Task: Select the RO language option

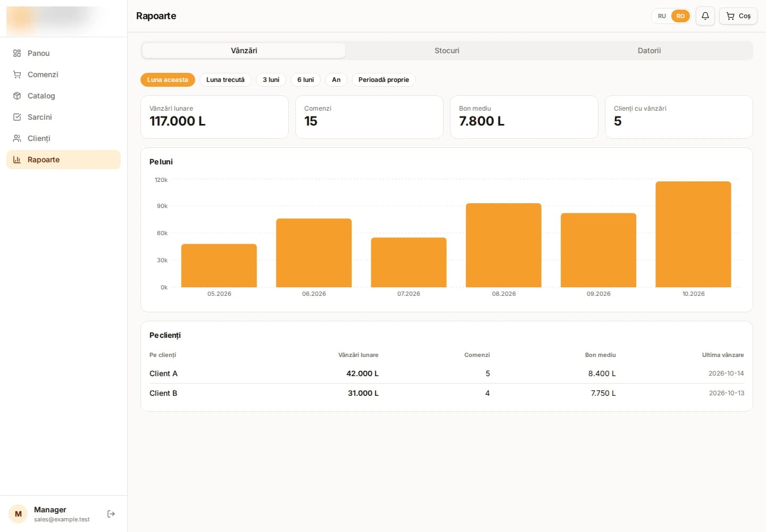Action: click(x=680, y=16)
